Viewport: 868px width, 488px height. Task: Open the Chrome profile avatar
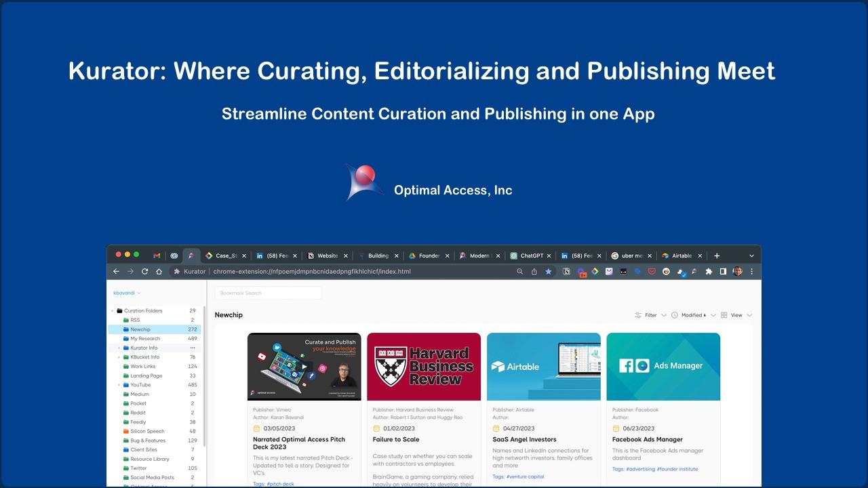point(737,271)
